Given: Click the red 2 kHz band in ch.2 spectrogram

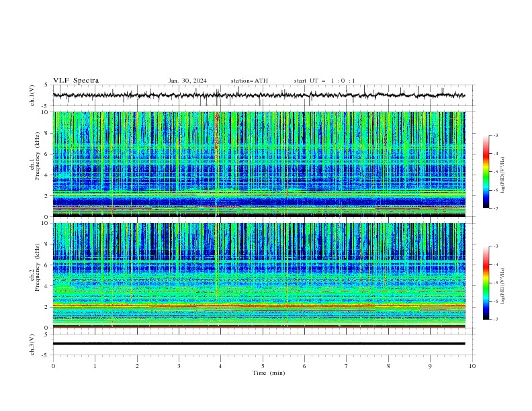Looking at the screenshot, I should [x=259, y=306].
